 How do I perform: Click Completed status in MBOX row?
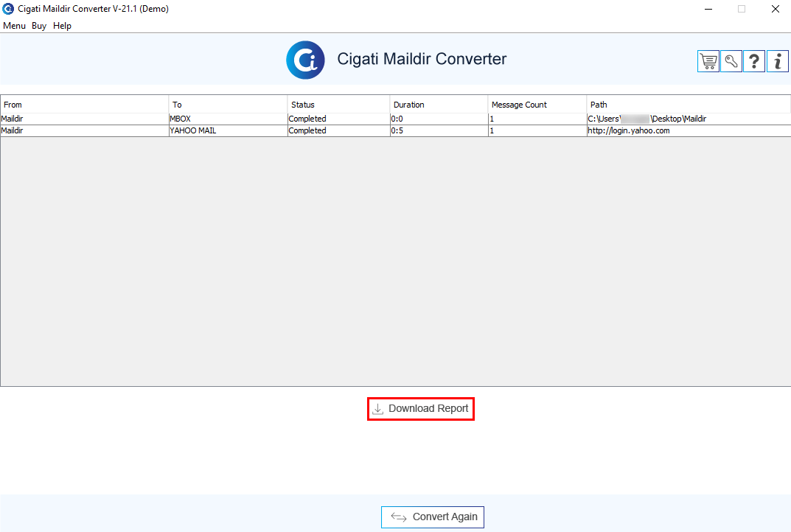(x=338, y=119)
